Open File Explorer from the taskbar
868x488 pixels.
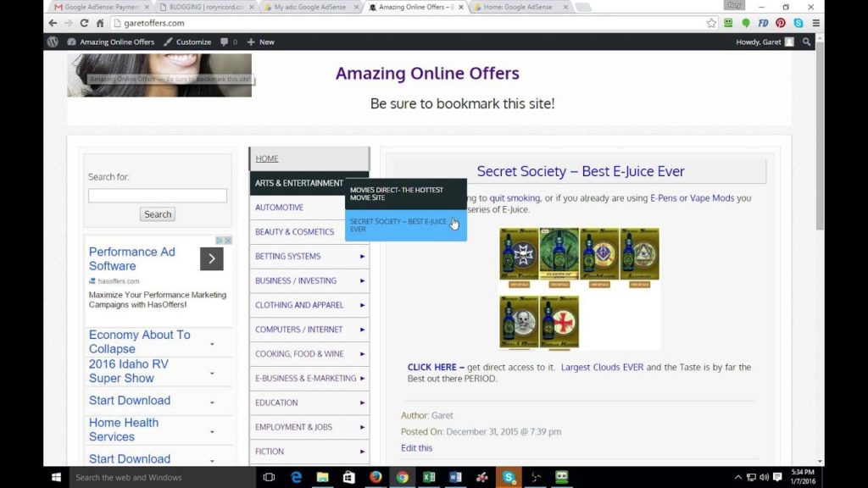coord(323,477)
